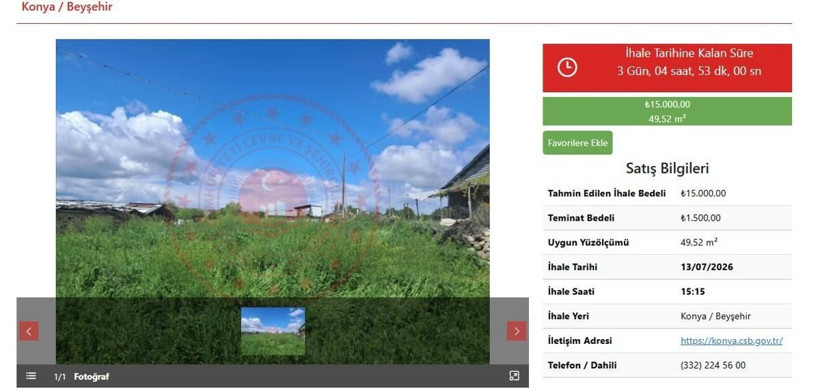Click the time value 15:15
The height and width of the screenshot is (391, 820).
pos(692,292)
